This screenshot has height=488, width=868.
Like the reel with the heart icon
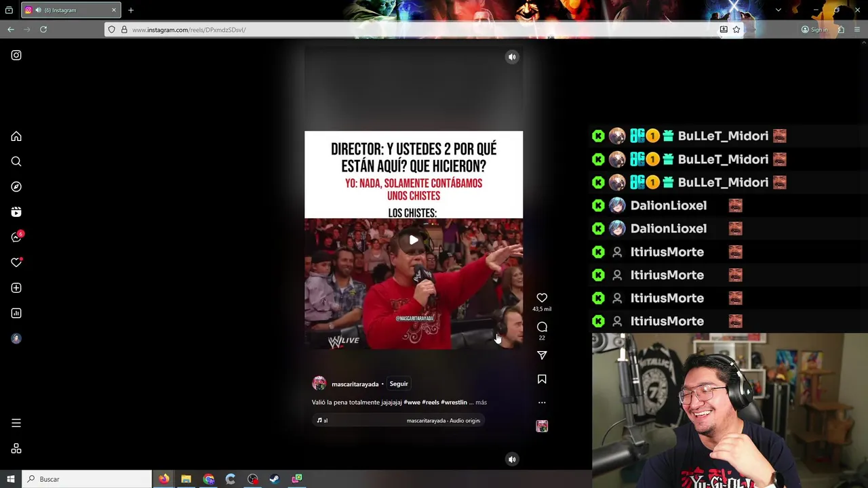pyautogui.click(x=542, y=298)
